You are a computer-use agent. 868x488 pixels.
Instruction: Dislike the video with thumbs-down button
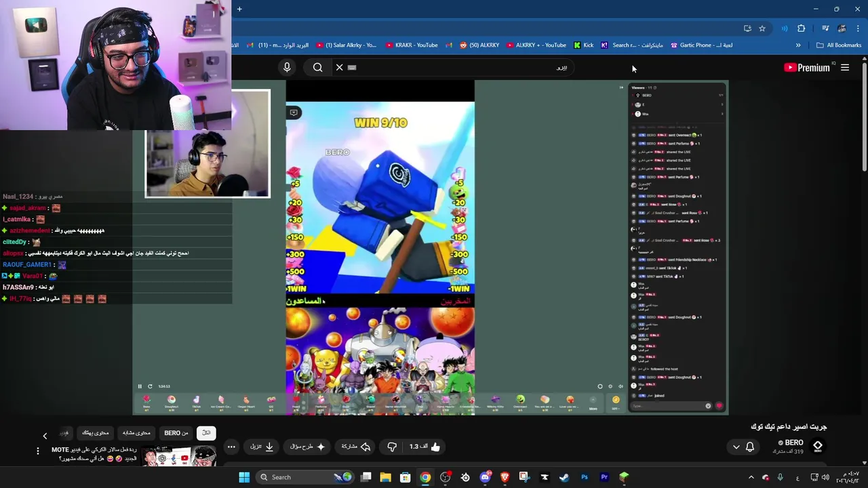392,447
